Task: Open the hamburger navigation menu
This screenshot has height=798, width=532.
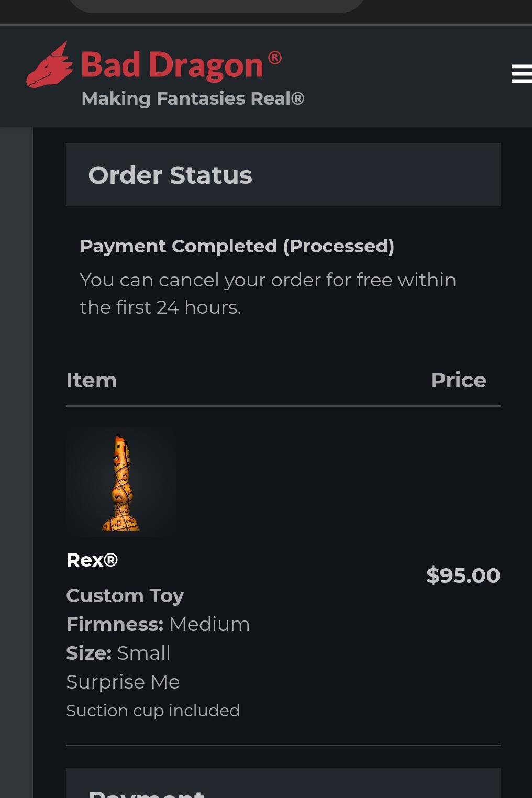Action: click(x=521, y=74)
